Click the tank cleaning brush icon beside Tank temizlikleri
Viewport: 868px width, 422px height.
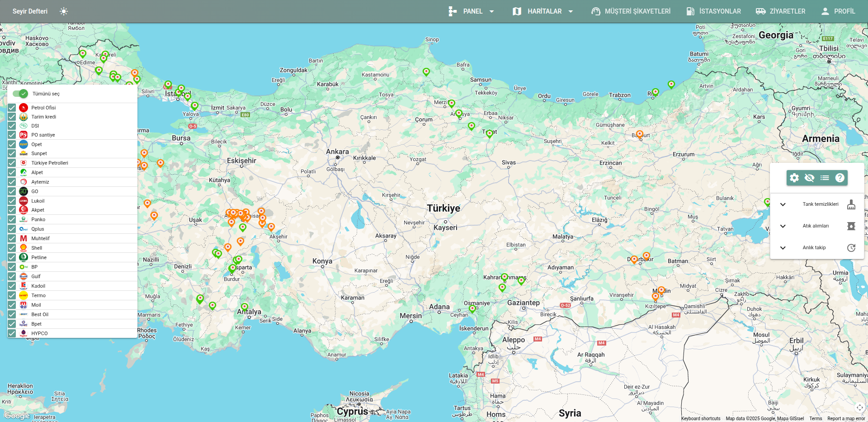[x=852, y=204]
